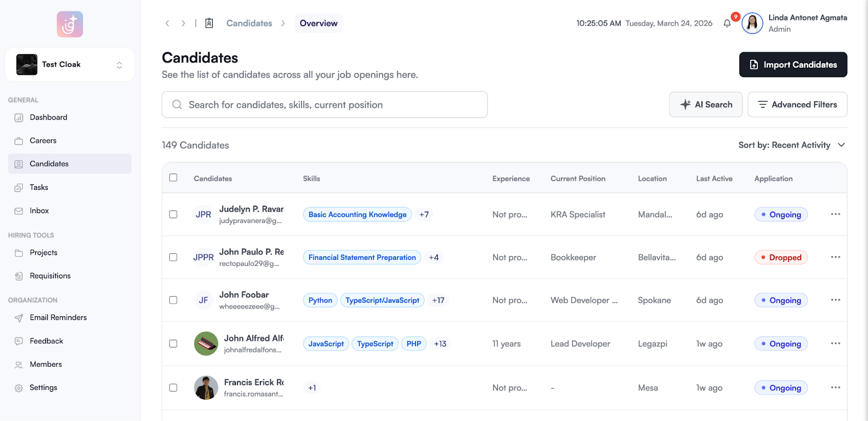Open the Sort by Recent Activity dropdown
The width and height of the screenshot is (868, 421).
coord(792,145)
